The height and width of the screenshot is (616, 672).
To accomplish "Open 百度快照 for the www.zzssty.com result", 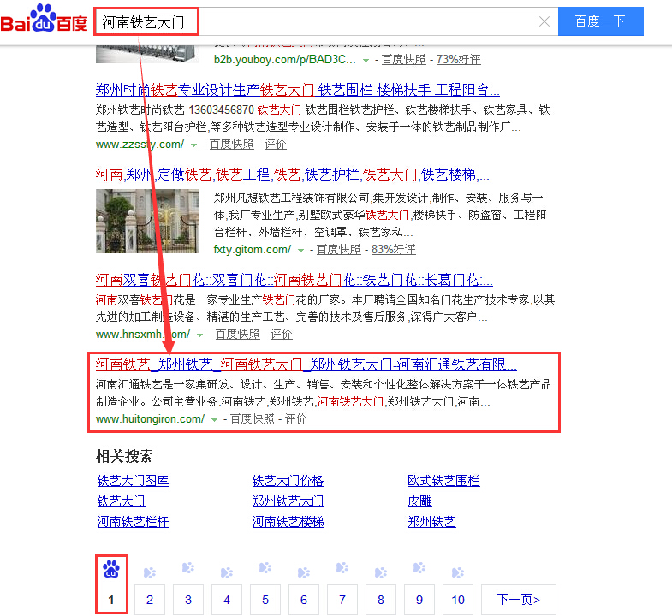I will 231,145.
